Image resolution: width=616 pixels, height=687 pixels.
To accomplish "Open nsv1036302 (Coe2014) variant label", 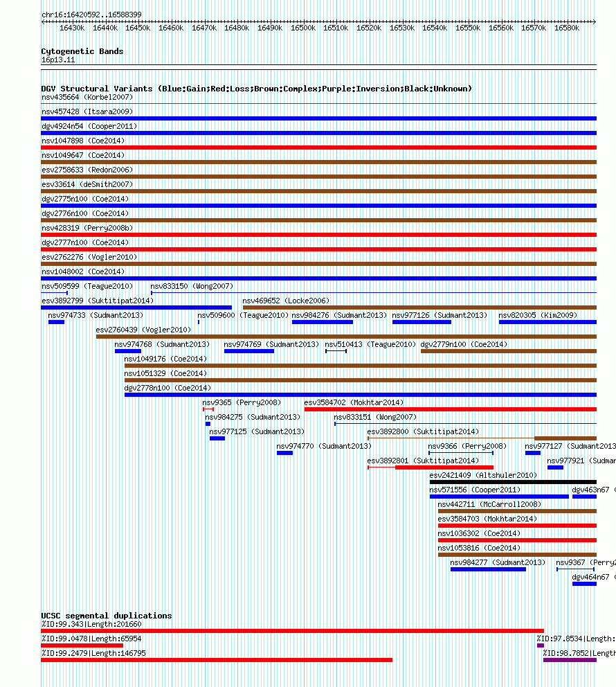I will [x=479, y=533].
